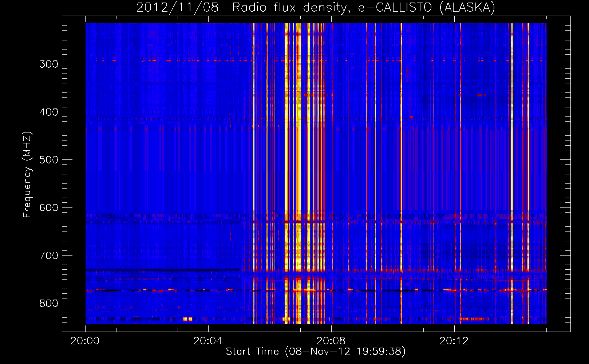
Task: Select the 700 frequency tick label
Action: click(49, 256)
